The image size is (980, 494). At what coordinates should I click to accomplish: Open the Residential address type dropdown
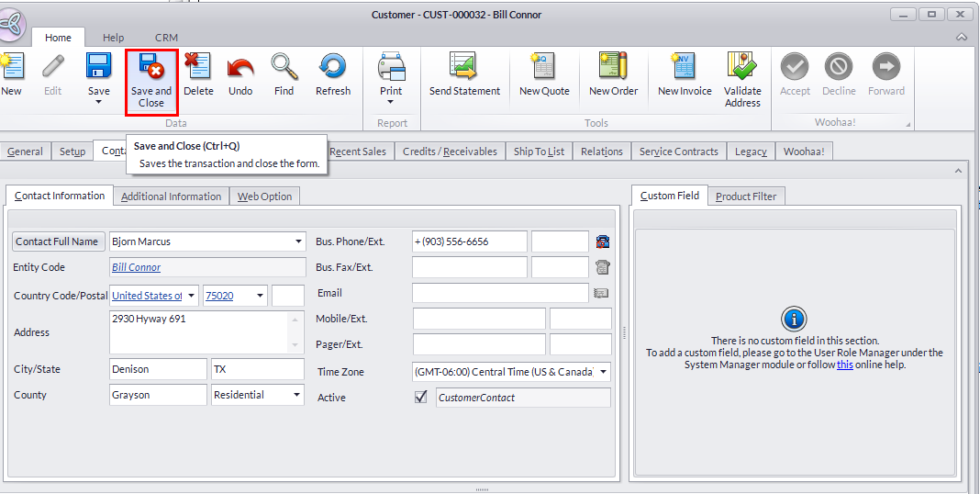point(296,395)
